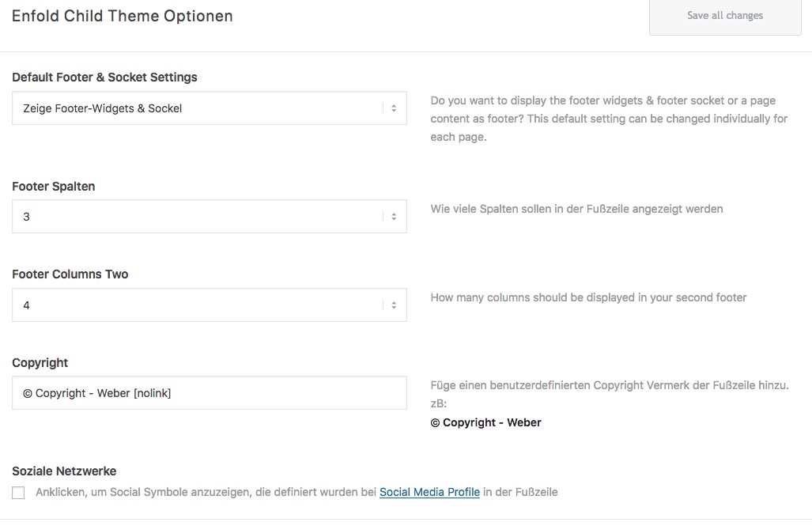This screenshot has height=526, width=812.
Task: Click the arrows of the Zeige Footer-Widgets & Sockel select
Action: pos(394,108)
